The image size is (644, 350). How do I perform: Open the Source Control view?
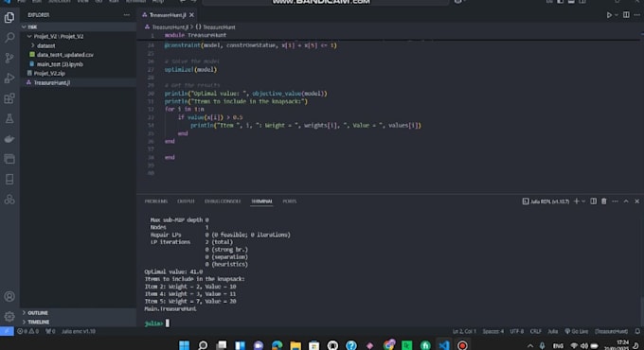[9, 58]
